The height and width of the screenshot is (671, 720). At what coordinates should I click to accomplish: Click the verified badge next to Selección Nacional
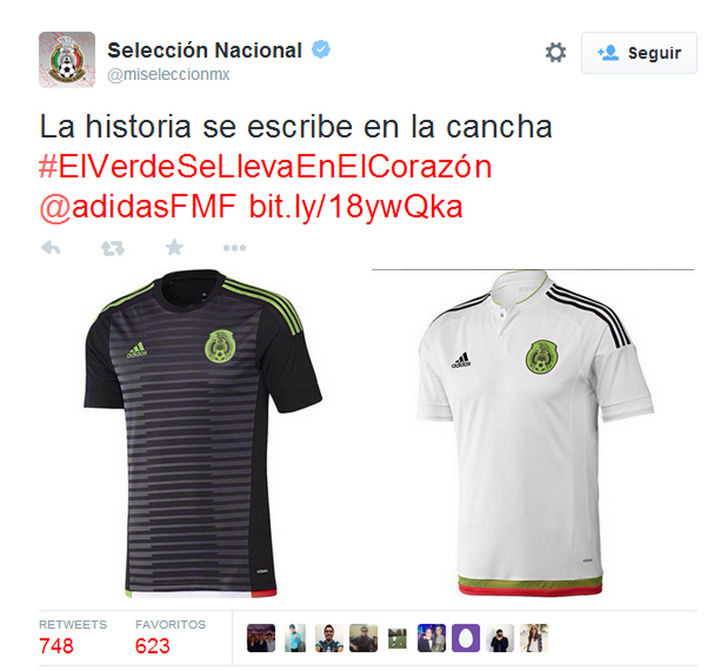[321, 50]
